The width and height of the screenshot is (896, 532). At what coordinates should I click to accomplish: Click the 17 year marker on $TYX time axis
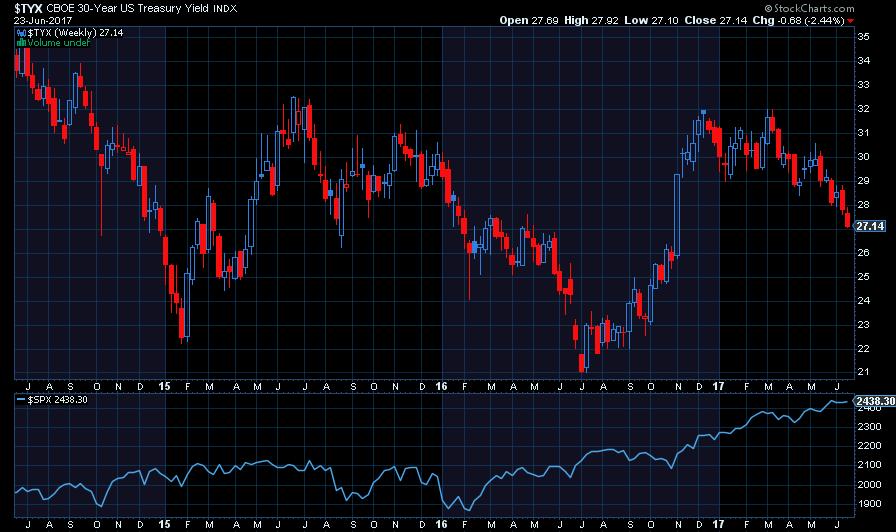coord(718,386)
